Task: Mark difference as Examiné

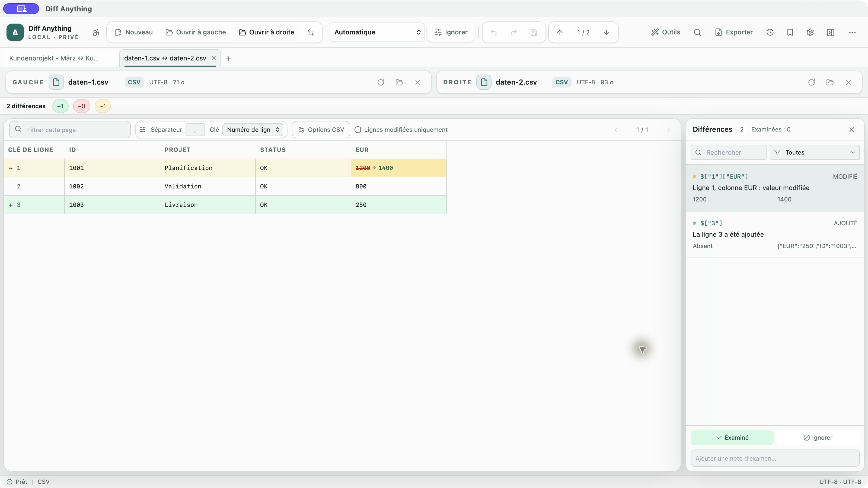Action: [x=732, y=438]
